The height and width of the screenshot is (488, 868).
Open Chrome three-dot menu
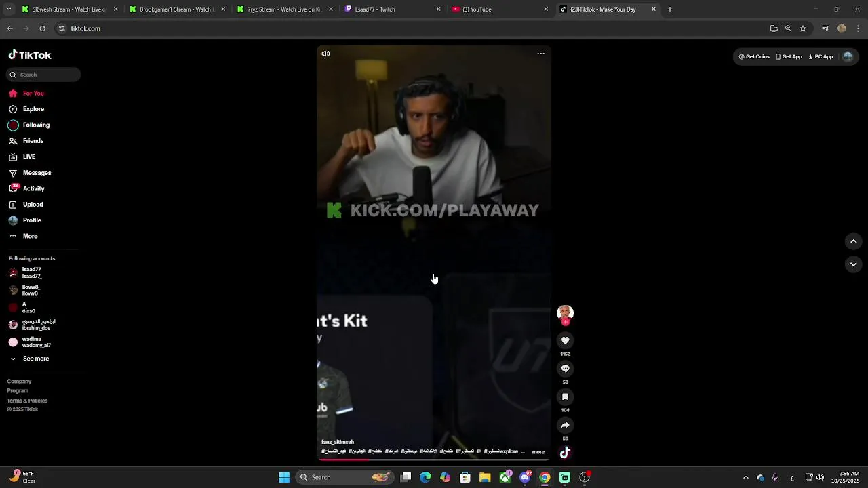(x=858, y=28)
